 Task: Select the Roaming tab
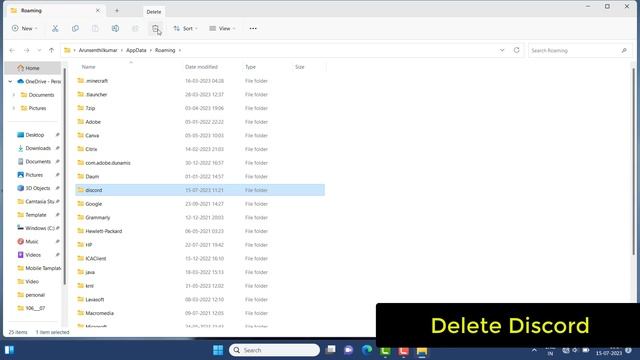click(55, 11)
